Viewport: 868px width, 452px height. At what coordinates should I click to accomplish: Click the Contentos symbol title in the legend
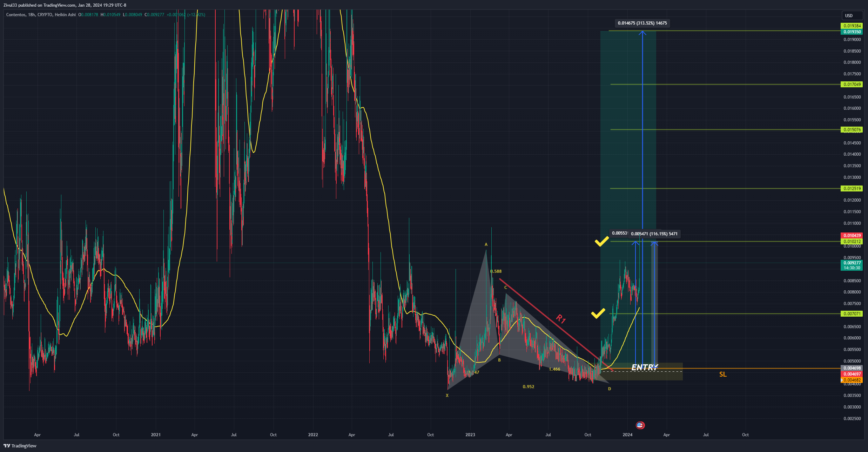[x=16, y=15]
